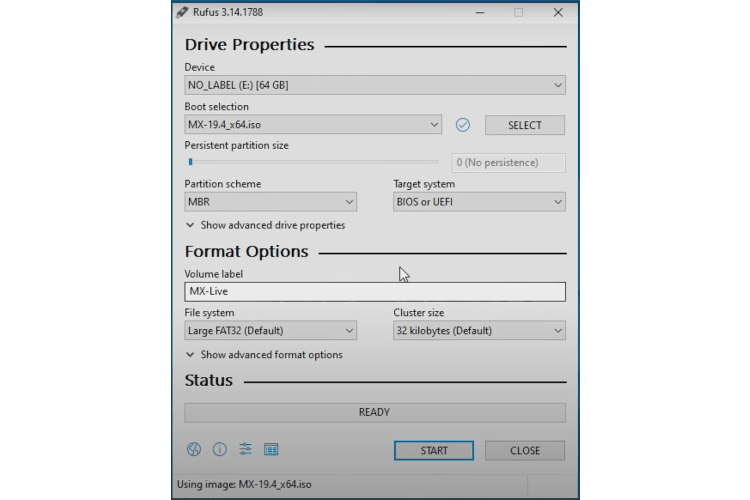Viewport: 750px width, 500px height.
Task: Open the File system dropdown
Action: pos(271,331)
